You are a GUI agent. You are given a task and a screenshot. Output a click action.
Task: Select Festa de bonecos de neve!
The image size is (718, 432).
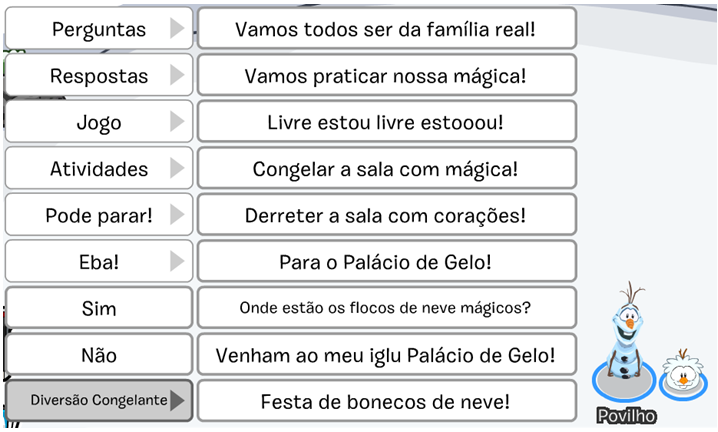[386, 401]
